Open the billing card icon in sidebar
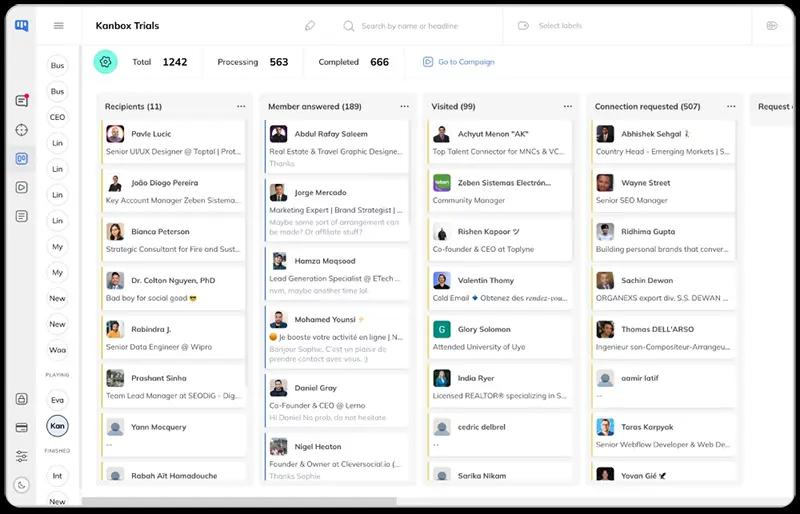The width and height of the screenshot is (800, 514). (x=21, y=428)
